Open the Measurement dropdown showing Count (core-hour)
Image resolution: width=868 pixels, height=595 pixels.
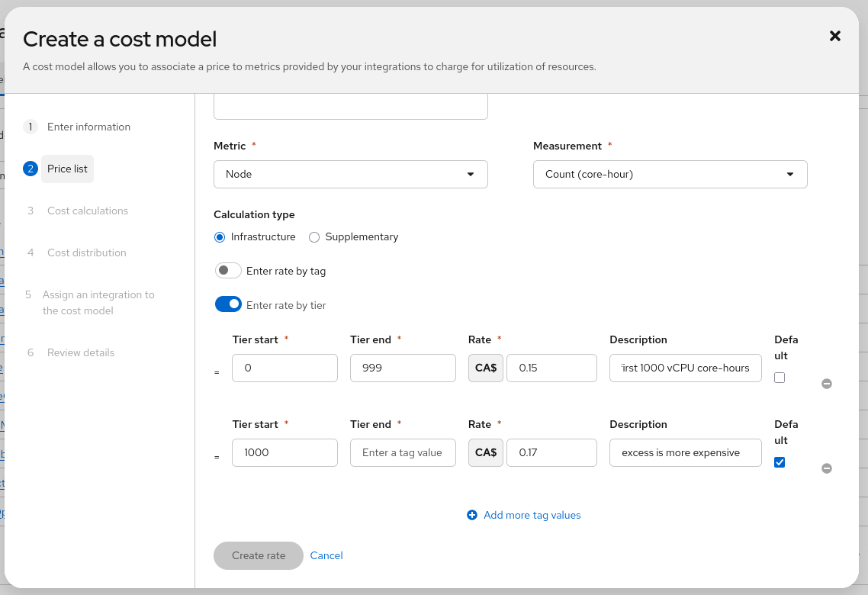tap(670, 174)
